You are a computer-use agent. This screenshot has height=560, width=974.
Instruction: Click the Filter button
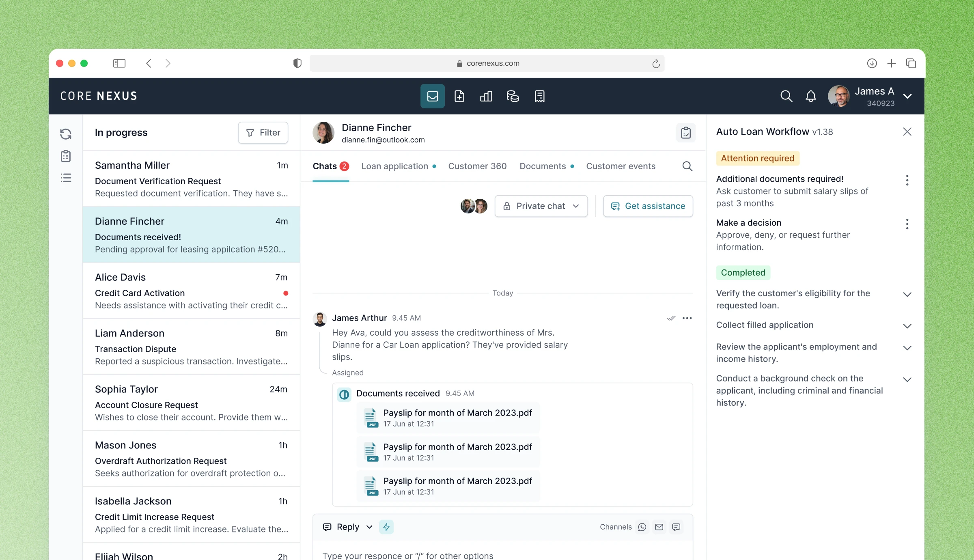coord(263,133)
